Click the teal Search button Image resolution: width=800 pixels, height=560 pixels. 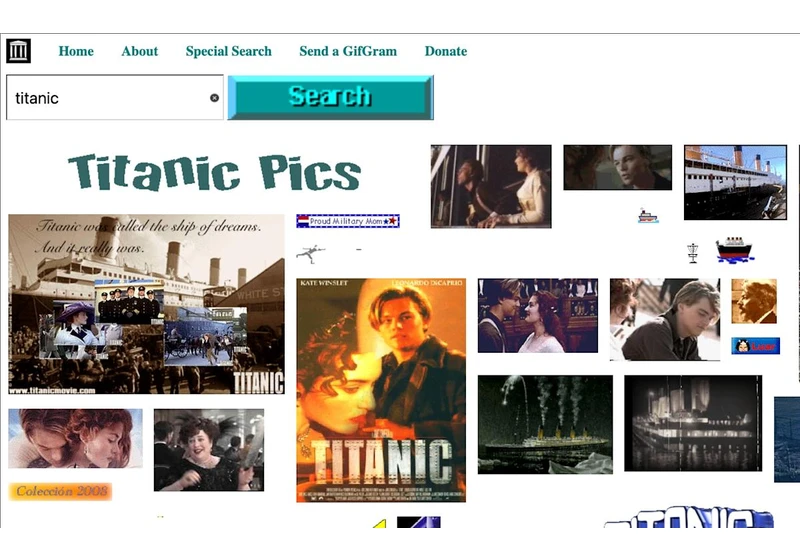331,97
